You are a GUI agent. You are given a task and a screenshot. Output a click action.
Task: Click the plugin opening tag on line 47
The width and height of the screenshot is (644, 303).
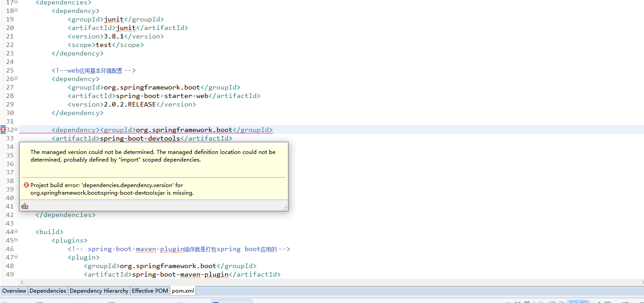point(84,257)
